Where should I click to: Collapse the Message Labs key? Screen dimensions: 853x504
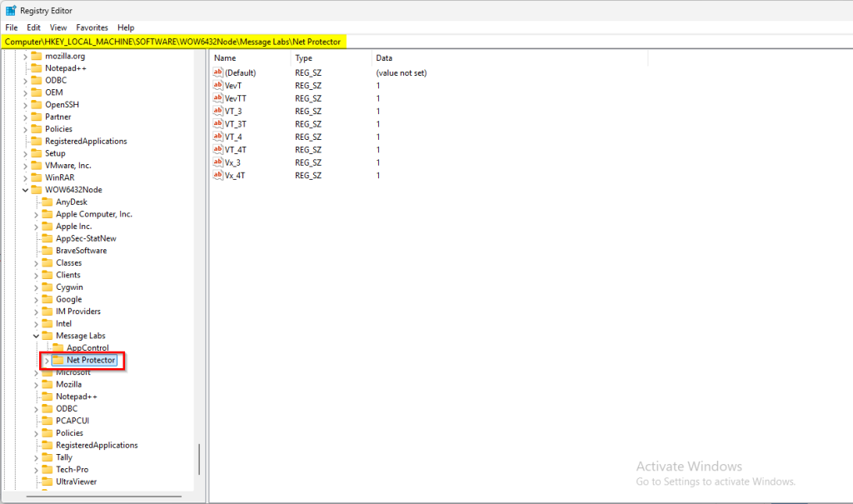tap(36, 336)
